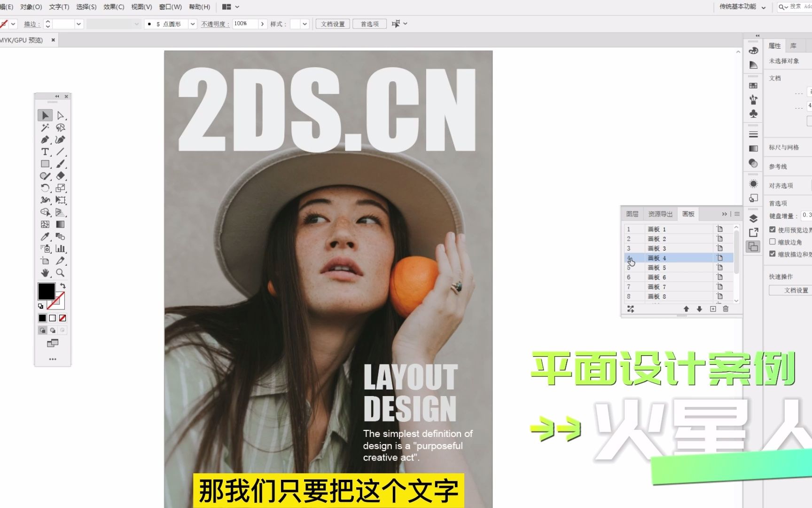
Task: Open the 效果(C) menu
Action: click(114, 7)
